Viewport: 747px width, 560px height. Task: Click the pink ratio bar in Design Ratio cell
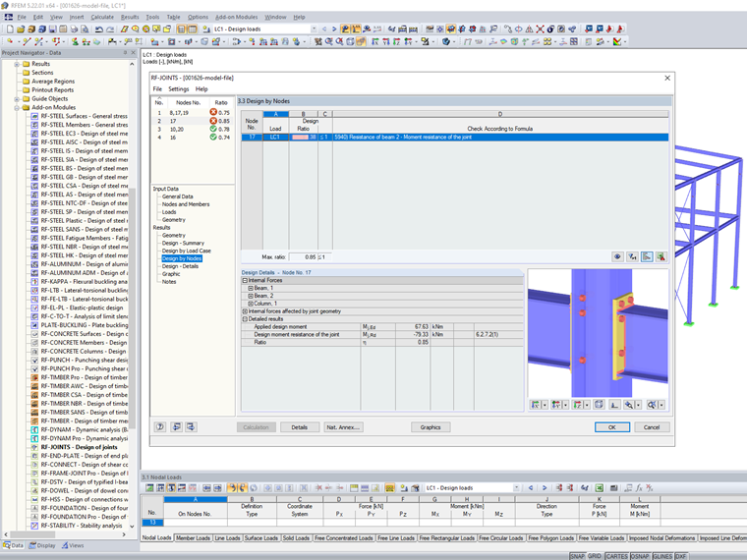pyautogui.click(x=300, y=138)
